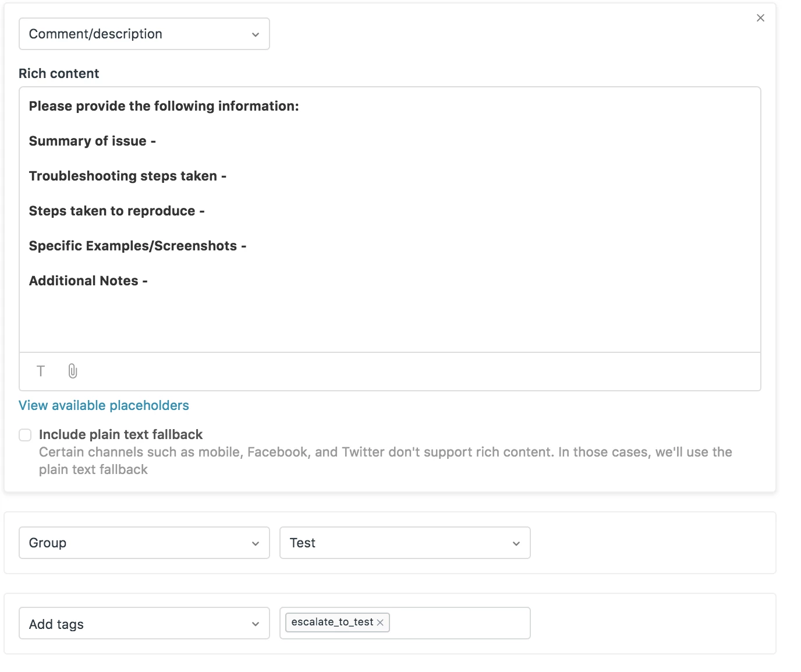The image size is (801, 672).
Task: Click empty space in tags input field
Action: [460, 623]
